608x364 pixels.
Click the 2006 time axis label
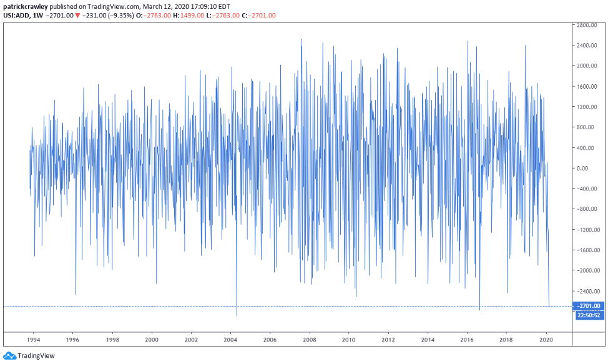tap(270, 340)
